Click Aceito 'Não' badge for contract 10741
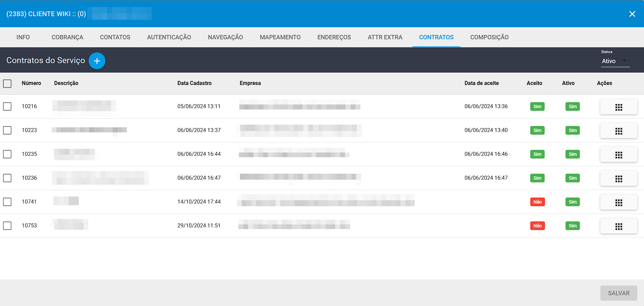Screen dimensions: 644x306 (x=537, y=202)
